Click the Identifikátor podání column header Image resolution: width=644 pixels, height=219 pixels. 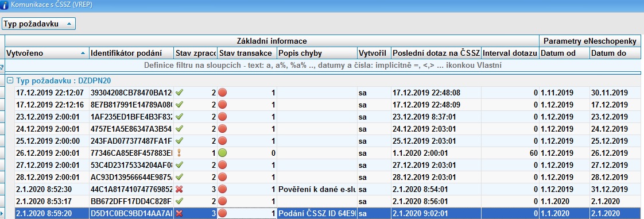click(131, 53)
